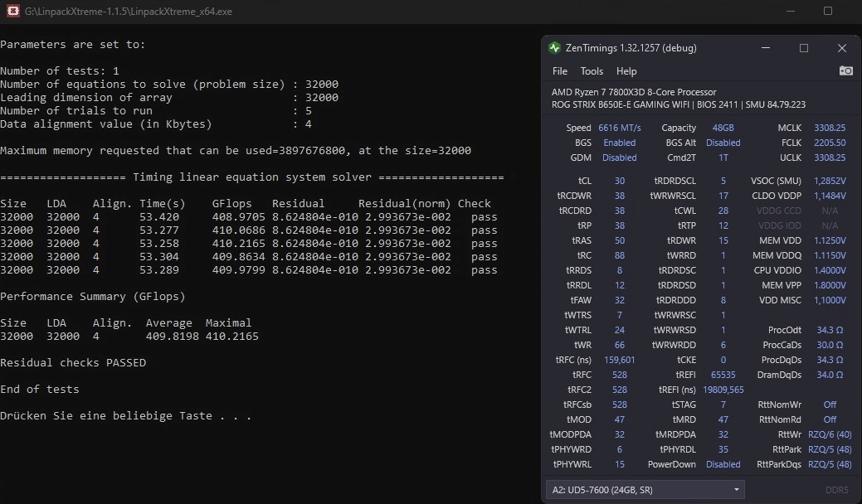
Task: Click the ZenTimings screenshot camera icon
Action: (845, 70)
